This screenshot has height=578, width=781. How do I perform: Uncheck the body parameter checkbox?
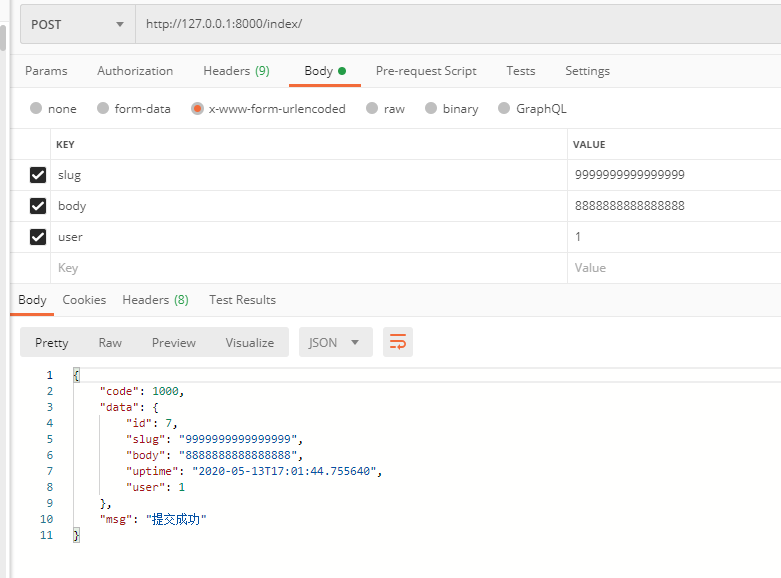click(x=38, y=206)
